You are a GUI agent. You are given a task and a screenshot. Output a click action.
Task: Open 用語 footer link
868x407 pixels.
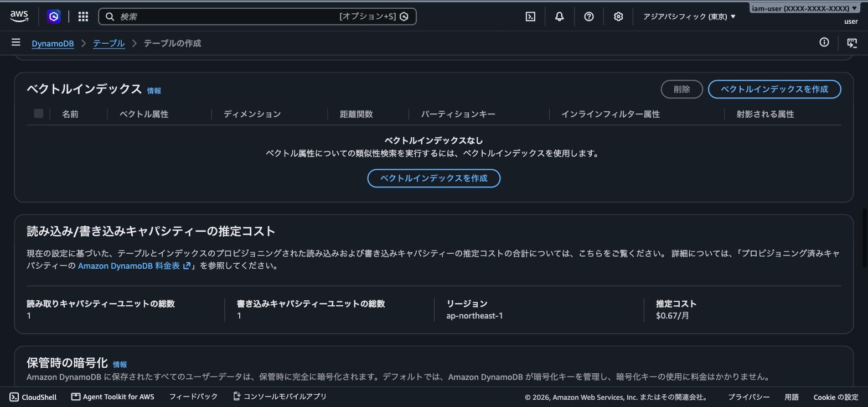pyautogui.click(x=792, y=397)
